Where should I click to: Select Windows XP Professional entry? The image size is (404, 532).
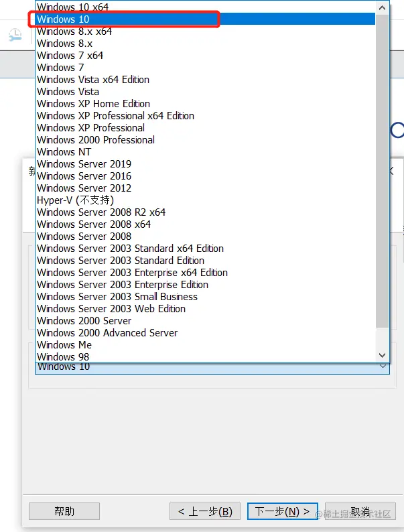click(x=205, y=127)
